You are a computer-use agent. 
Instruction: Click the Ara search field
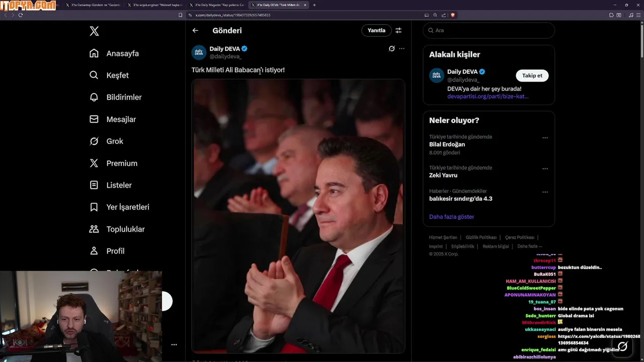[489, 30]
